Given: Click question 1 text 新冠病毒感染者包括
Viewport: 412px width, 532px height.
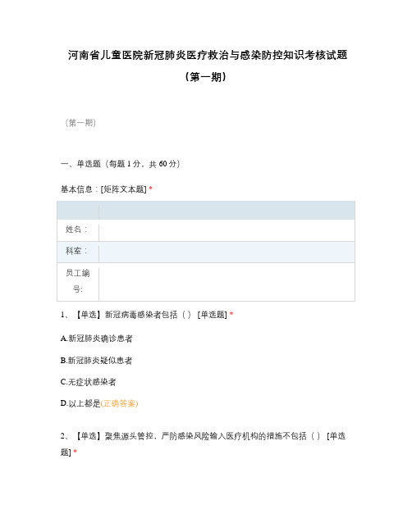Looking at the screenshot, I should [141, 315].
